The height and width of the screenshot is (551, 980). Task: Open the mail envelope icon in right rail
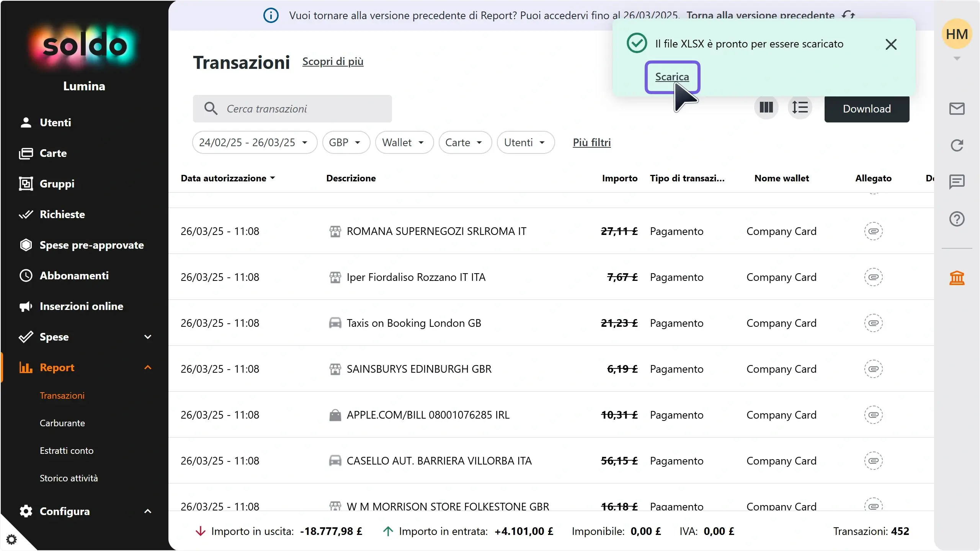(x=957, y=109)
